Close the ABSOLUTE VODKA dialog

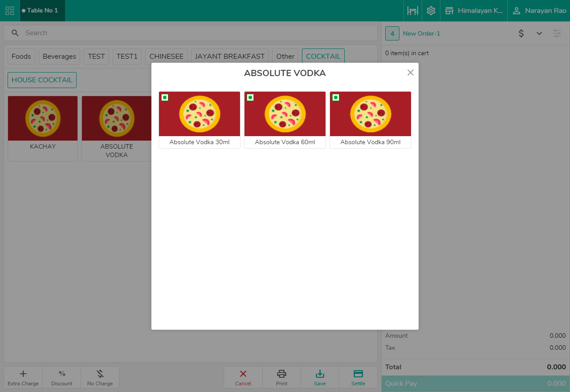coord(411,73)
